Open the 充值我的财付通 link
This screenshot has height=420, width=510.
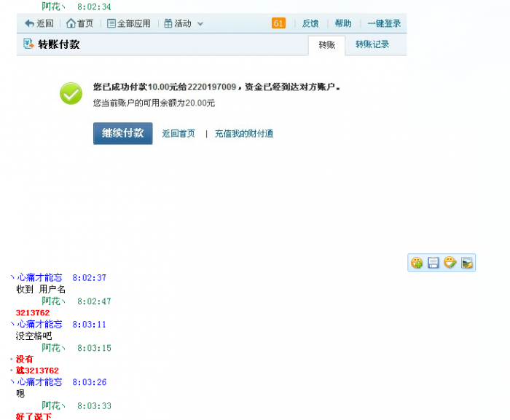click(x=244, y=134)
